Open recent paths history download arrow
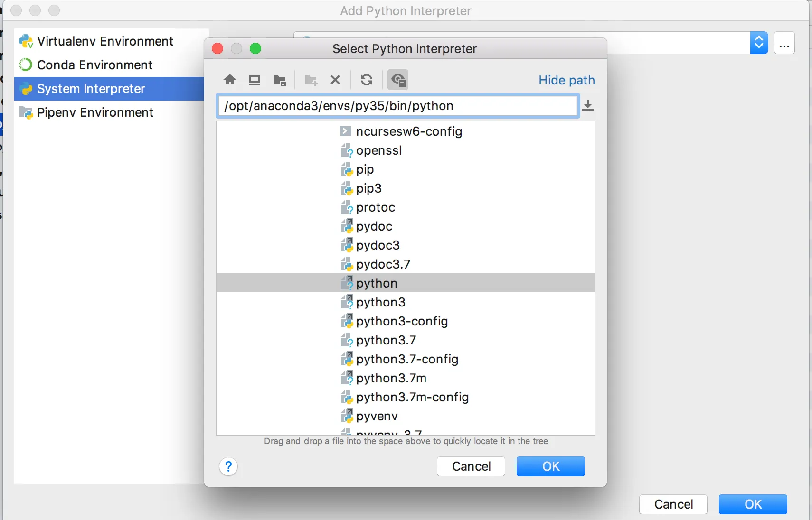Viewport: 812px width, 520px height. [x=588, y=105]
